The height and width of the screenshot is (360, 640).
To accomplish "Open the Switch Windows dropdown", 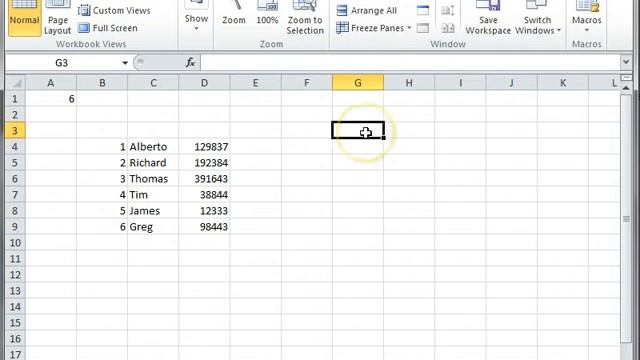I will 538,18.
